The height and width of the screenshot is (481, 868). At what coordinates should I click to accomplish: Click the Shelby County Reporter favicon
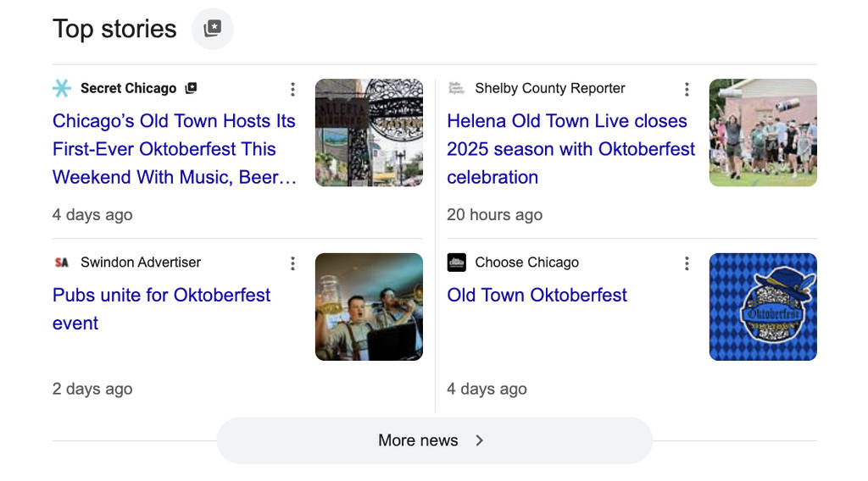click(457, 88)
